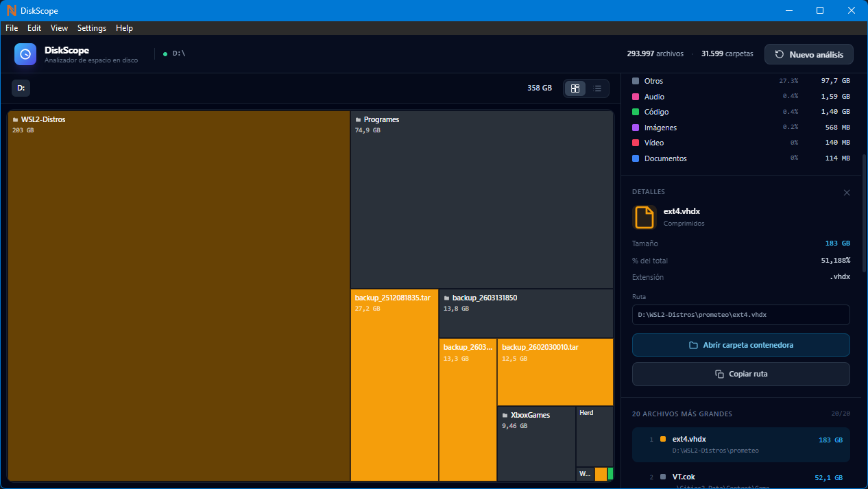The image size is (868, 489).
Task: Click the small W... treemap block
Action: tap(585, 474)
